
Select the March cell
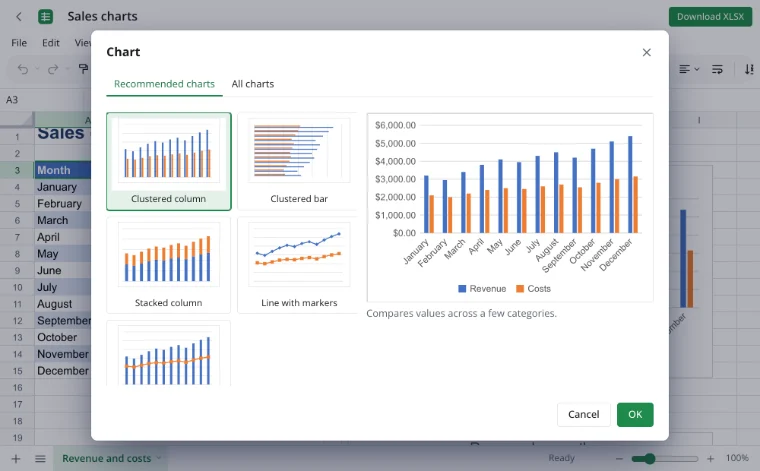[x=63, y=220]
